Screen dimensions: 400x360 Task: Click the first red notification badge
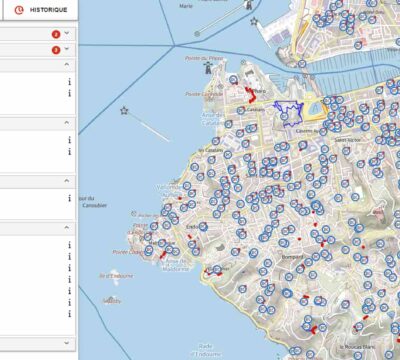pos(56,34)
